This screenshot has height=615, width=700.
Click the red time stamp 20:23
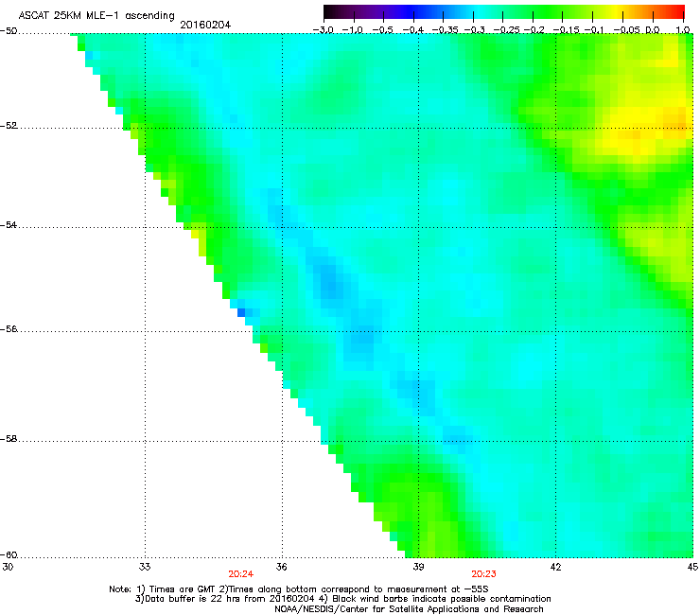(x=484, y=574)
